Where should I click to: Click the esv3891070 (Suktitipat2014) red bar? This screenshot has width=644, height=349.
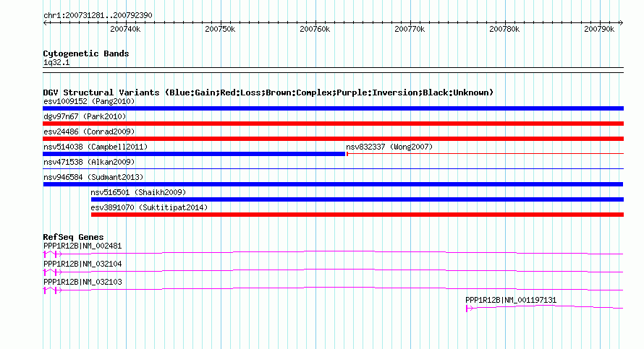pyautogui.click(x=357, y=215)
